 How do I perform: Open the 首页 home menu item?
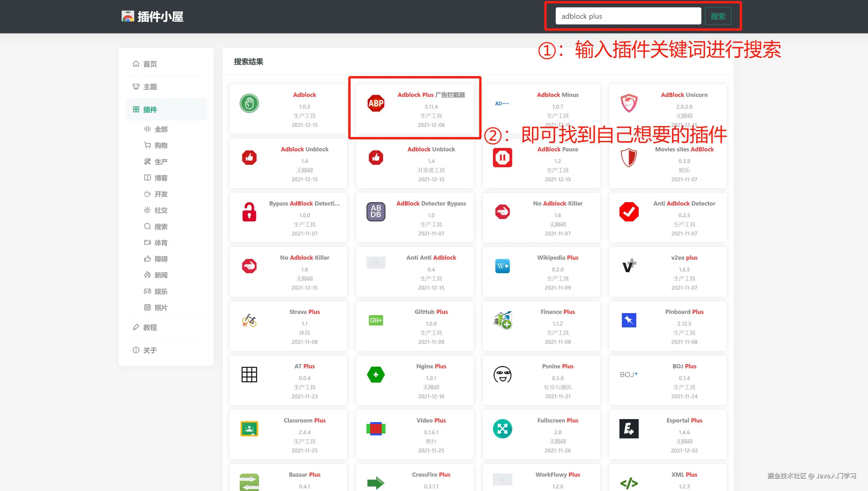tap(150, 64)
